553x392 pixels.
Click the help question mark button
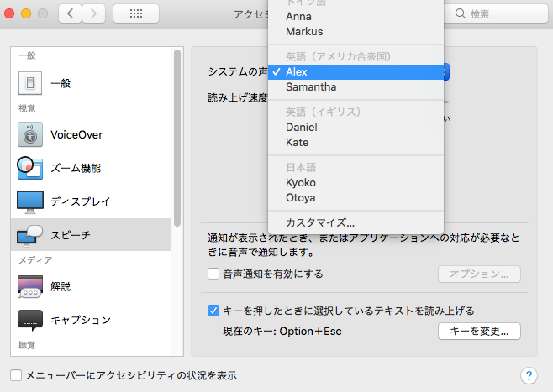[x=529, y=375]
